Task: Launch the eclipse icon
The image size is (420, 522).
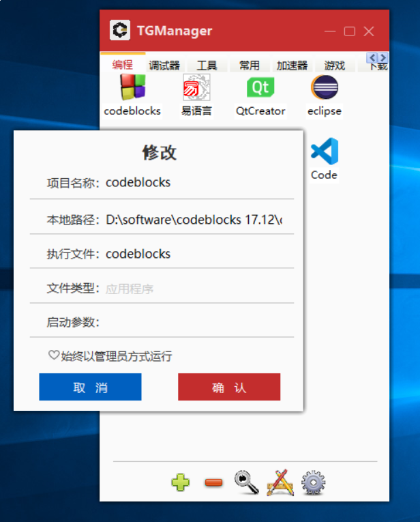Action: pyautogui.click(x=325, y=87)
